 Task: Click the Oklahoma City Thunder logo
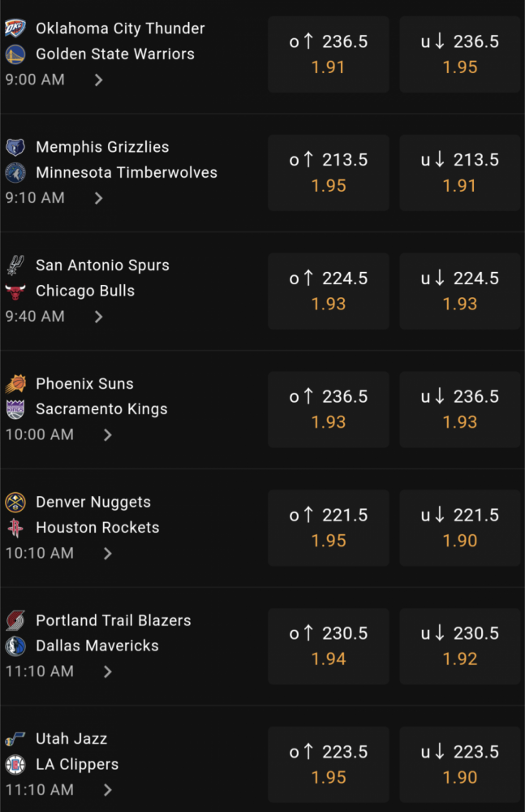click(x=15, y=28)
